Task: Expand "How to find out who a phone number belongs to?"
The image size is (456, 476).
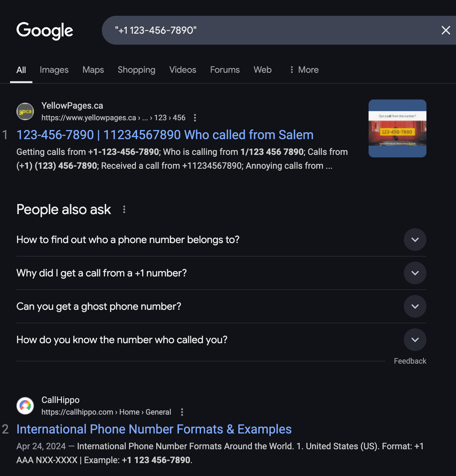Action: [415, 240]
